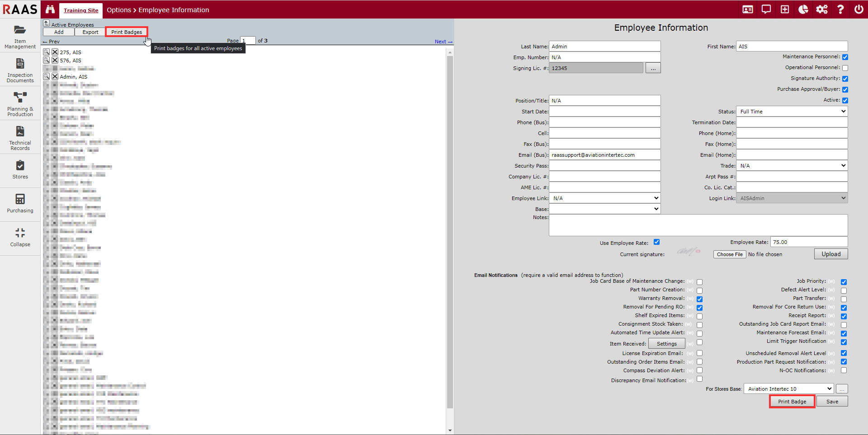Click the power logout icon
This screenshot has height=435, width=868.
[x=859, y=9]
